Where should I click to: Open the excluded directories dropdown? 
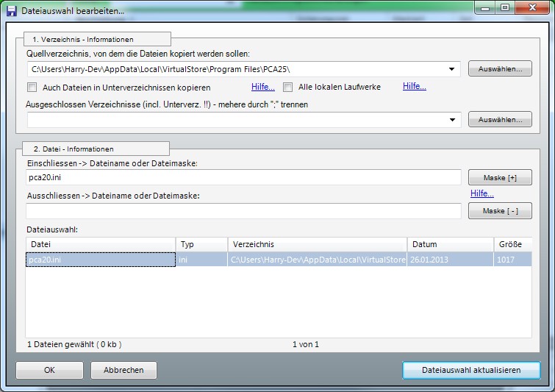click(451, 120)
